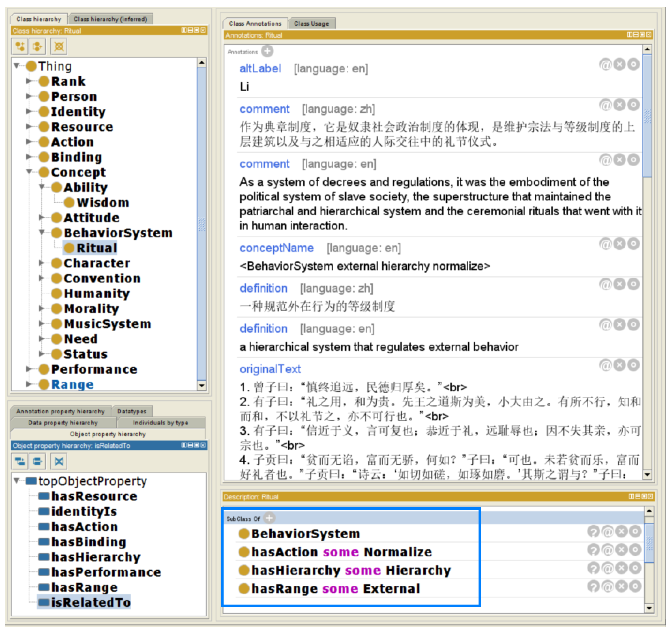Image resolution: width=672 pixels, height=632 pixels.
Task: Click the Description panel scrollbar down arrow
Action: click(649, 608)
